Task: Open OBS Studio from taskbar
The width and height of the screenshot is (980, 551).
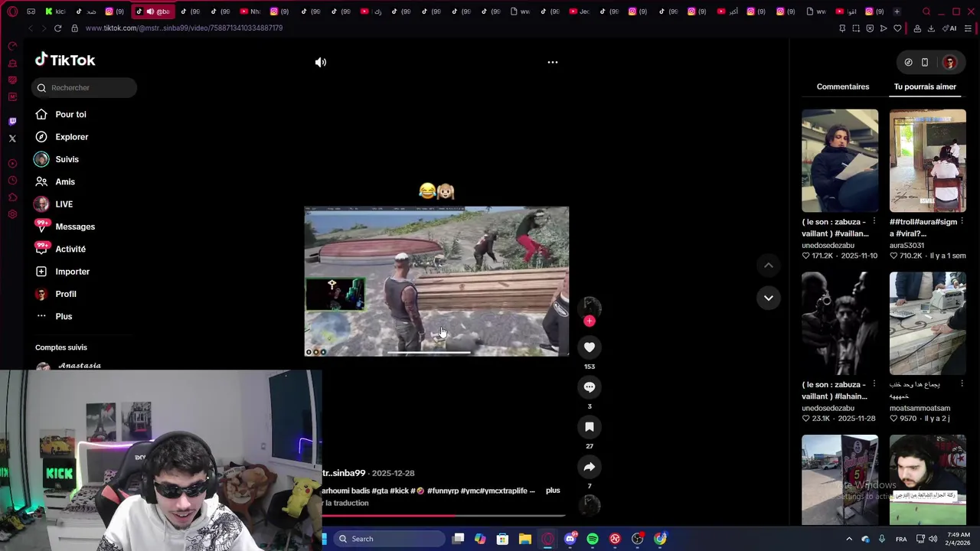Action: (637, 539)
